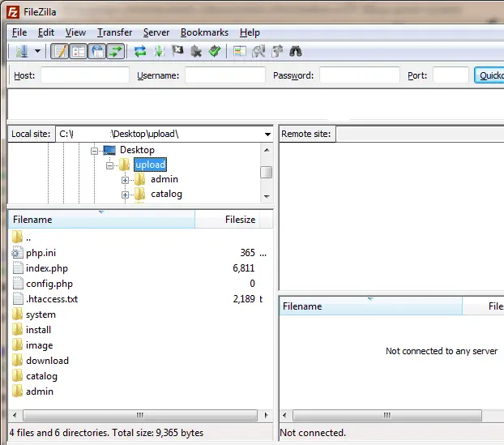Click remote file list scroll left arrow

pyautogui.click(x=284, y=415)
